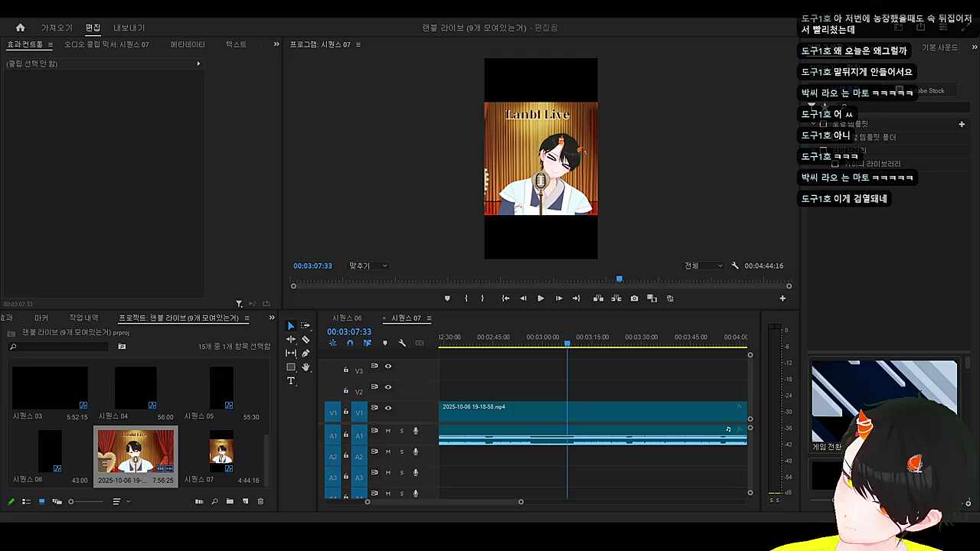This screenshot has height=551, width=980.
Task: Open the 가져오기 tab
Action: [x=57, y=28]
